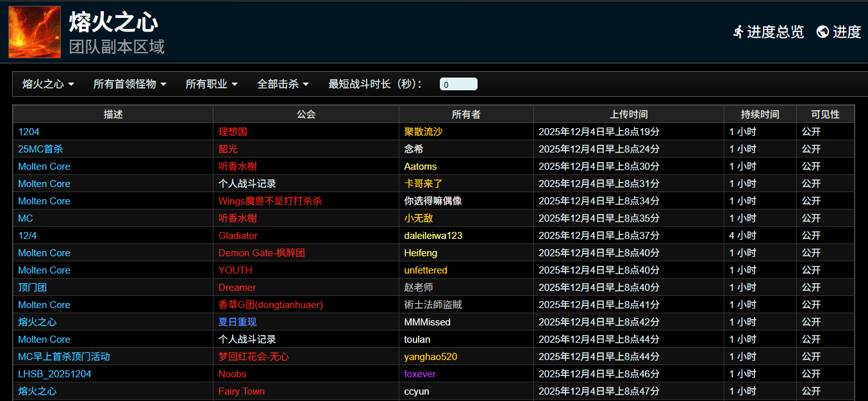Click the globe icon beside 进度
The width and height of the screenshot is (868, 401).
[822, 32]
